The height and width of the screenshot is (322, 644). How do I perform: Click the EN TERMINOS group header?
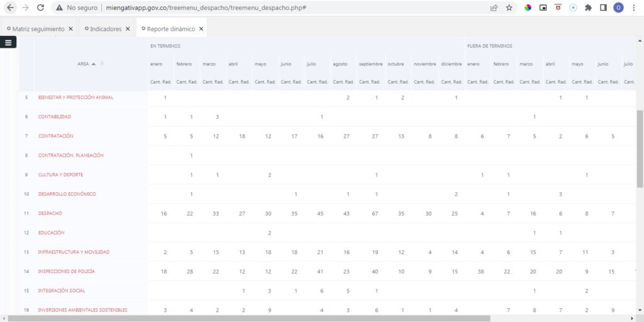[x=165, y=46]
